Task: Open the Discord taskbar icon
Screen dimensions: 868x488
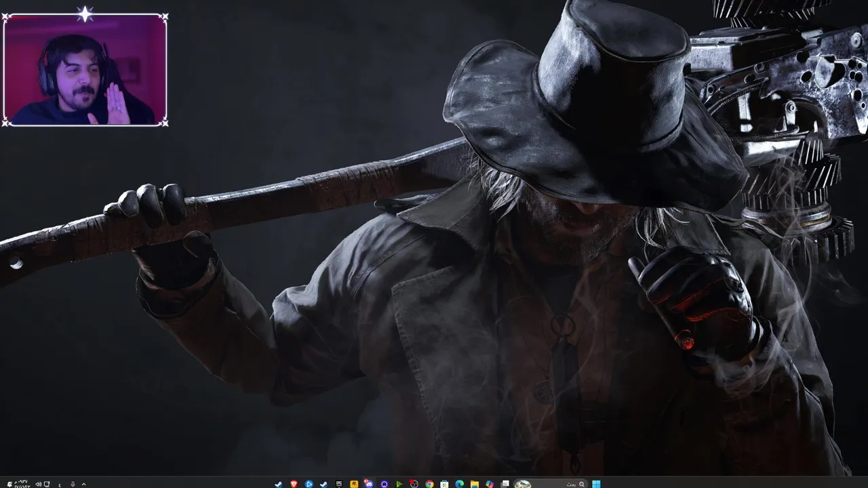Action: click(369, 484)
